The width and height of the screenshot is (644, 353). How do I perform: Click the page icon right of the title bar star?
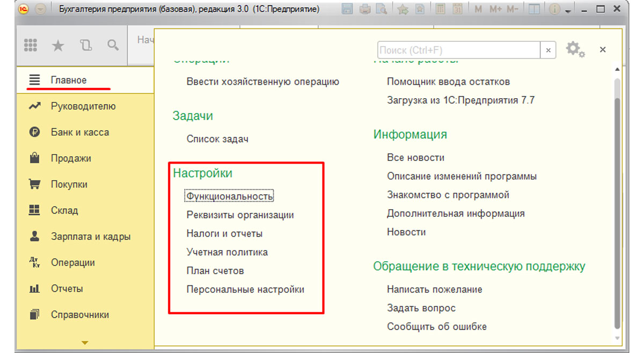pos(420,9)
